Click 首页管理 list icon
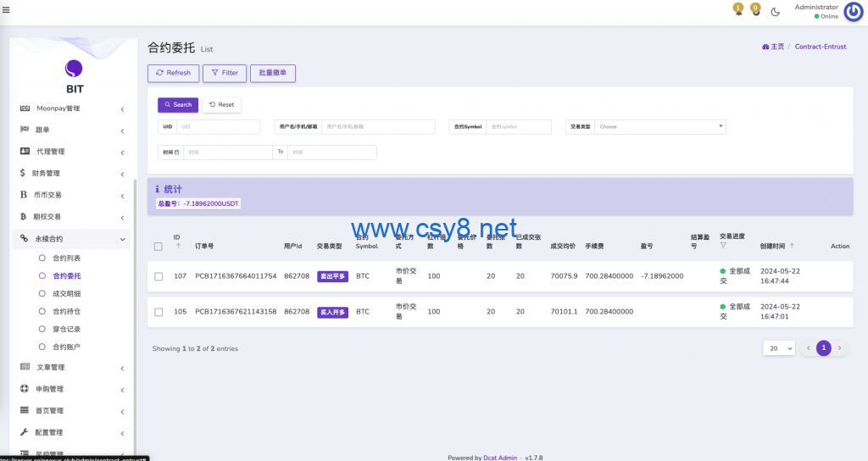 coord(25,410)
